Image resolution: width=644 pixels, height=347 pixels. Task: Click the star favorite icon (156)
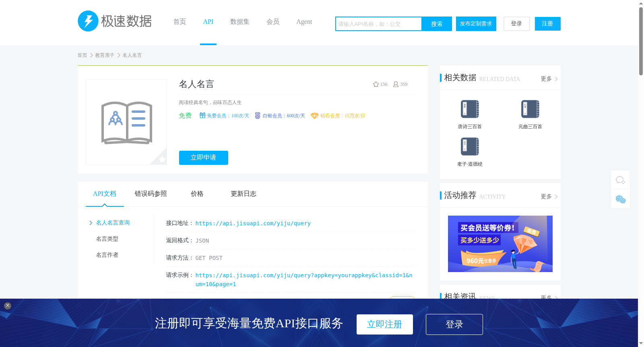pyautogui.click(x=376, y=84)
